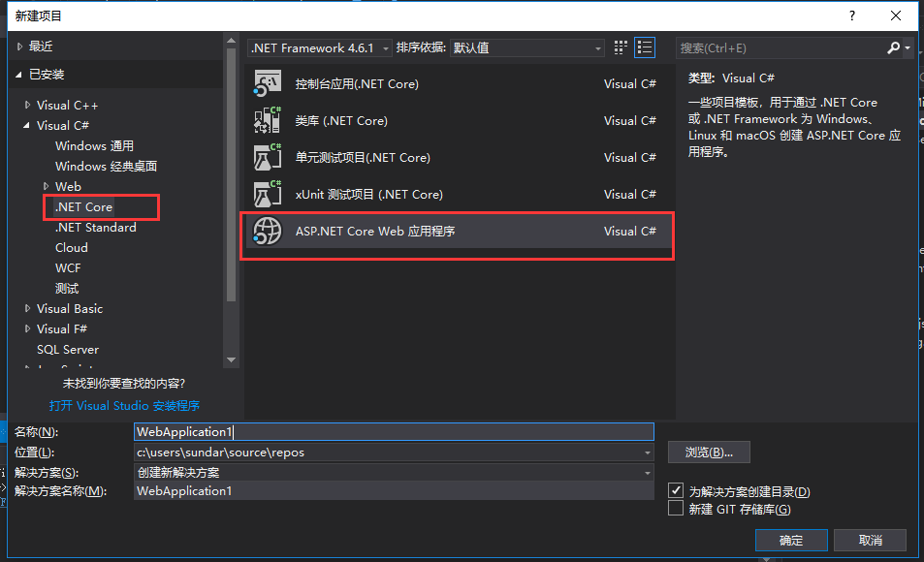This screenshot has height=562, width=924.
Task: Select the SQL Server category
Action: [x=68, y=350]
